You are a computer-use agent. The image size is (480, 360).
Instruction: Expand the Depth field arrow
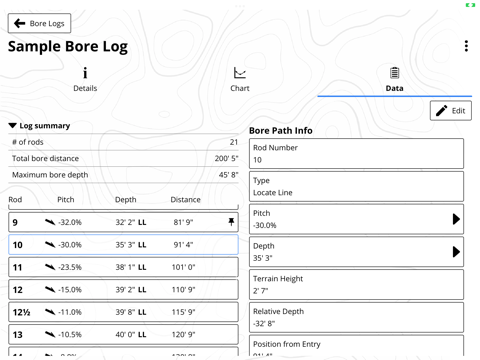coord(456,252)
